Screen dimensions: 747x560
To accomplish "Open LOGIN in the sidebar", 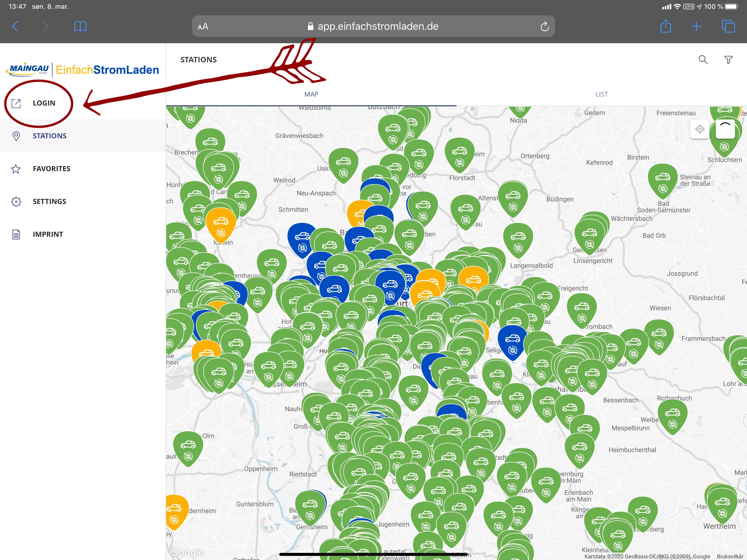I will point(44,103).
